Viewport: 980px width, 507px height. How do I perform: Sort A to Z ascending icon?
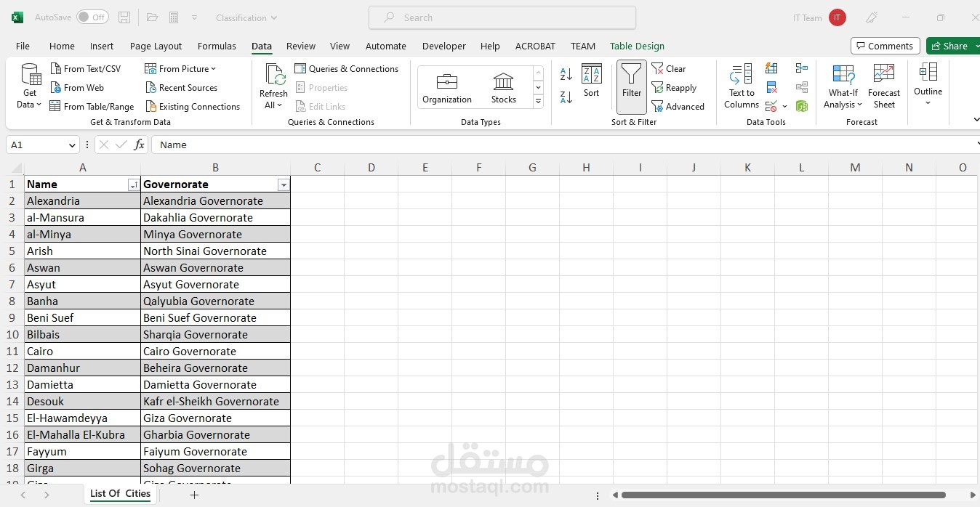(x=566, y=73)
